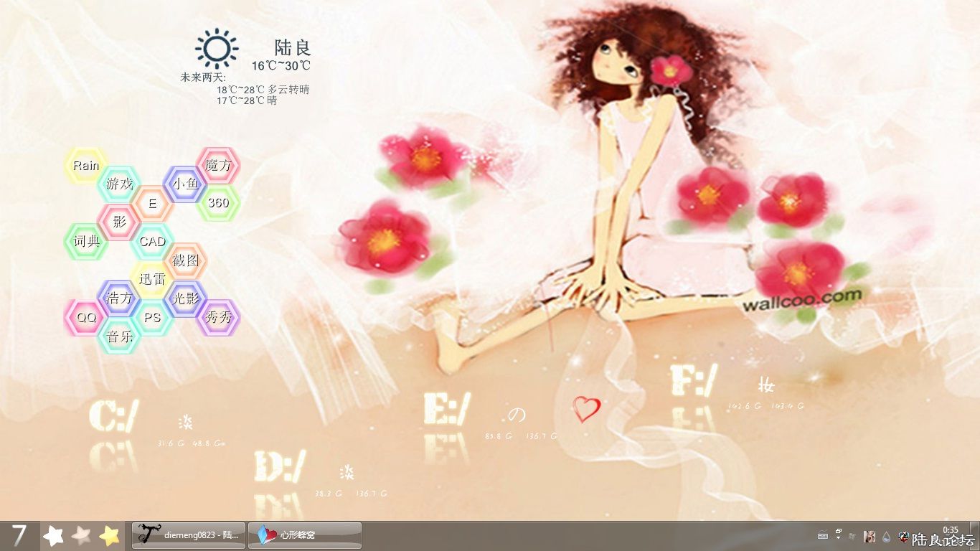This screenshot has height=551, width=980.
Task: Launch 秀秀 from the purple hexagon
Action: click(218, 317)
